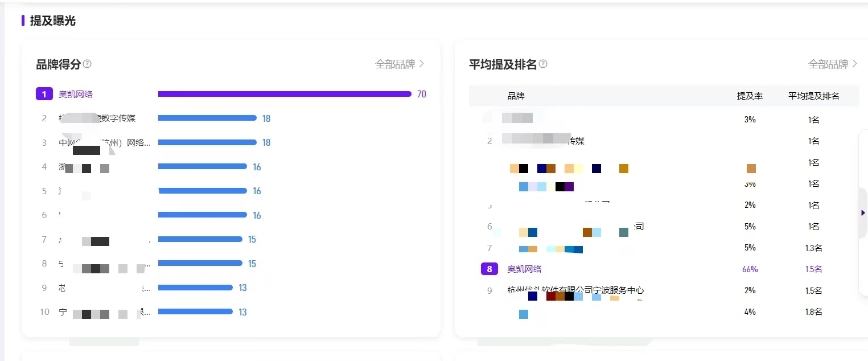868x361 pixels.
Task: Click 1.3名 ranking value
Action: [x=814, y=248]
